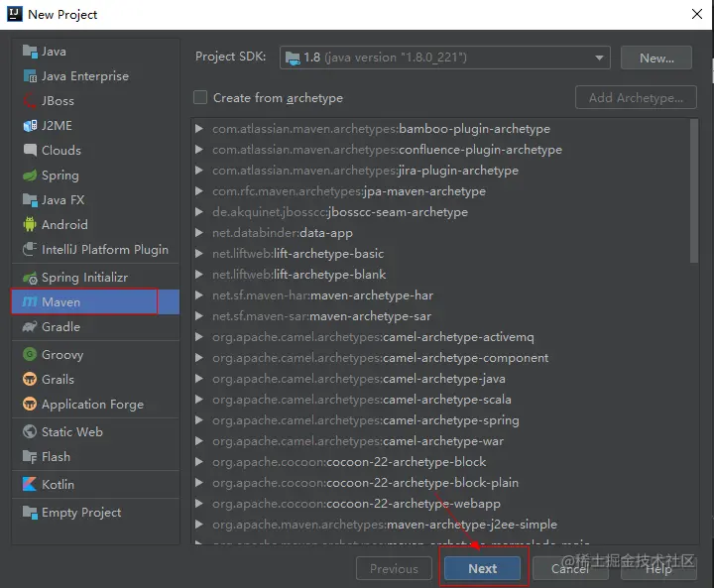The width and height of the screenshot is (714, 588).
Task: Select the Grails icon
Action: tap(30, 379)
